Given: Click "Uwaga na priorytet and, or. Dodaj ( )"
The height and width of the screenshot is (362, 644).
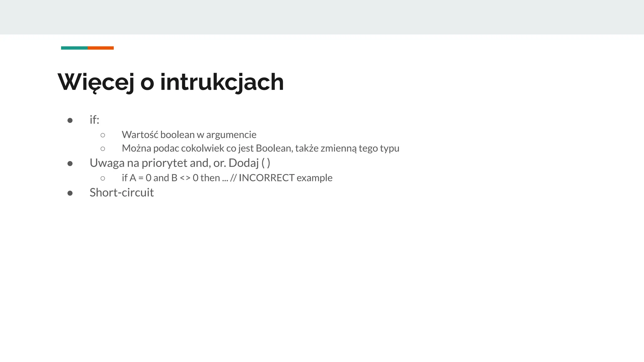Looking at the screenshot, I should (180, 163).
